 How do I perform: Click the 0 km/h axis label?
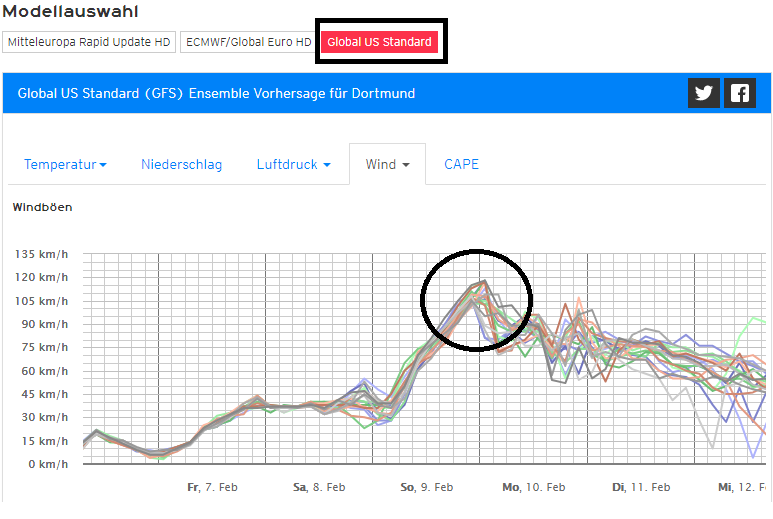[48, 464]
